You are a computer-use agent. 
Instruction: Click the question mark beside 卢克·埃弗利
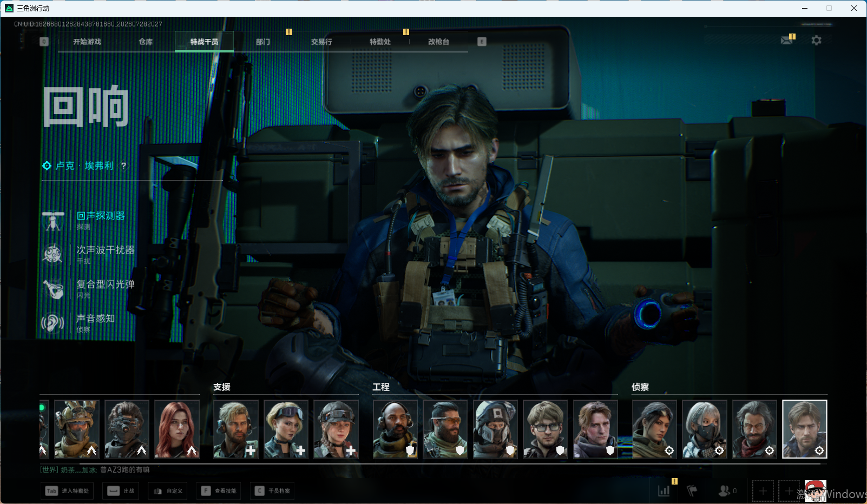pyautogui.click(x=123, y=166)
